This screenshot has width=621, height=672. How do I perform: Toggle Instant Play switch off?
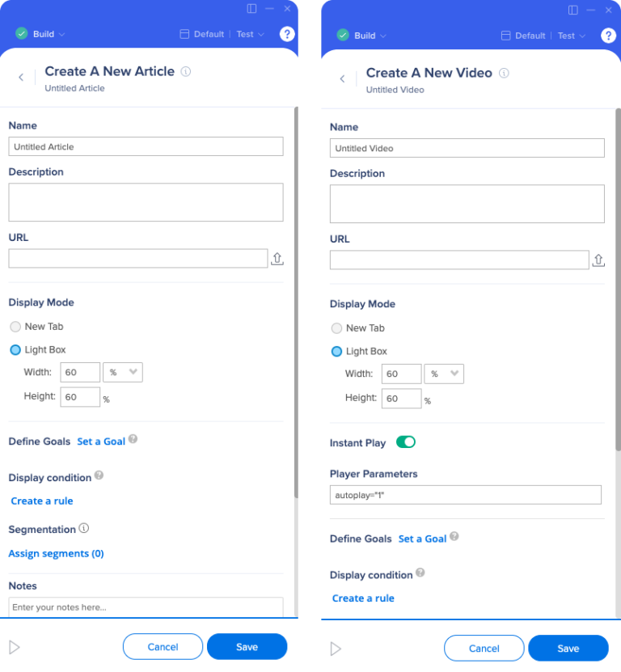(x=405, y=442)
